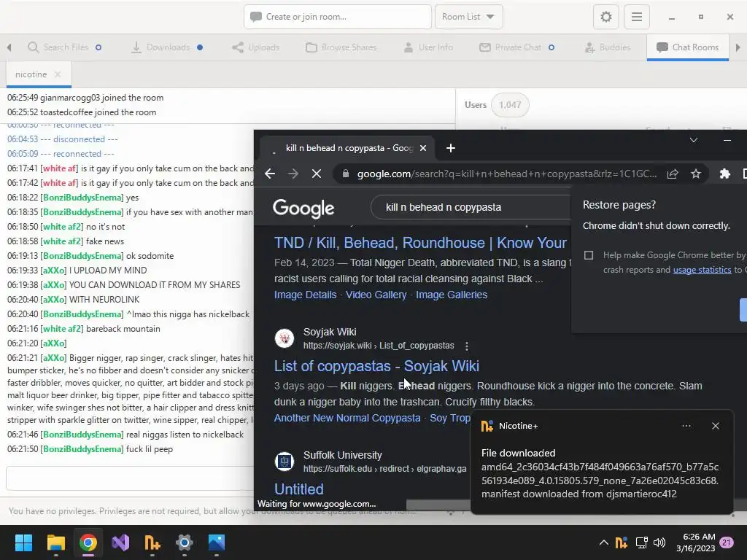The height and width of the screenshot is (560, 747).
Task: Dismiss the Nicotine+ notification
Action: 716,426
